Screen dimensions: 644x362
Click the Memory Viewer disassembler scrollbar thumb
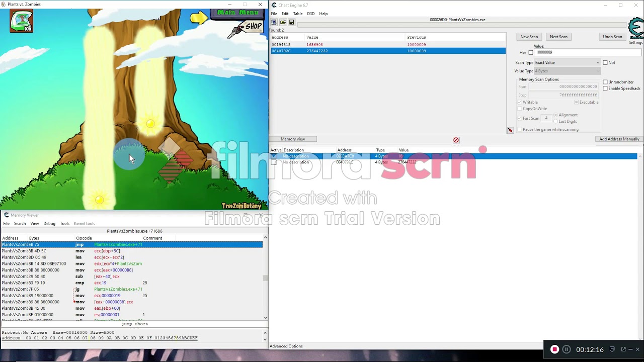(x=265, y=278)
